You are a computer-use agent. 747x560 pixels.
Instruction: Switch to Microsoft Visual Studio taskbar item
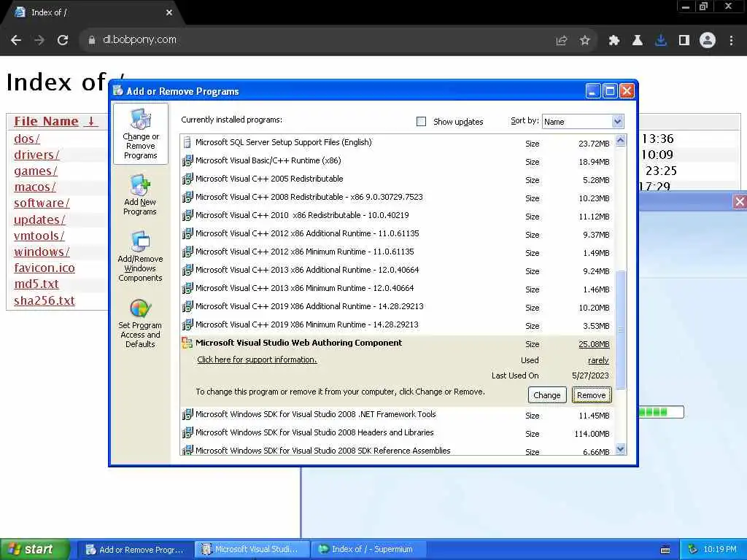click(x=252, y=550)
